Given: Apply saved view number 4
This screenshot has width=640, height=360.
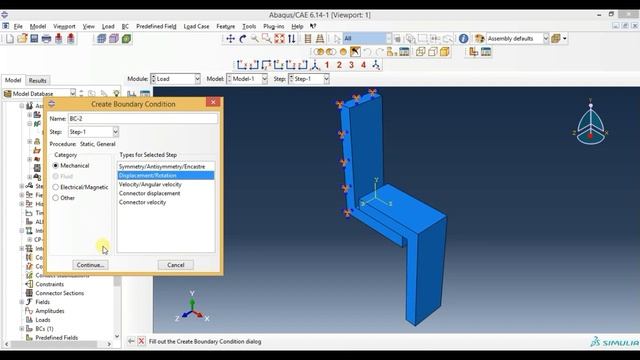Looking at the screenshot, I should 363,65.
